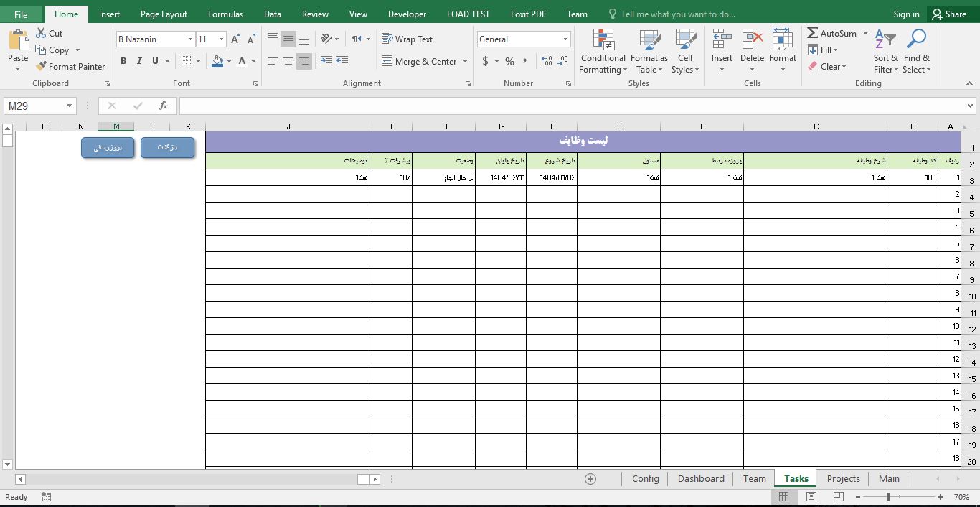Open the Dashboard sheet tab
This screenshot has width=980, height=507.
(701, 479)
